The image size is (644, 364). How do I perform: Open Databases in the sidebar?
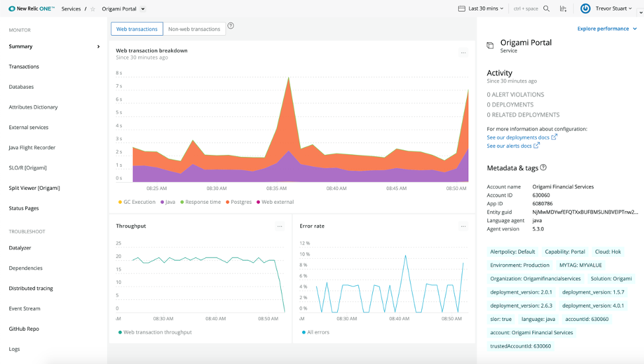(x=21, y=87)
